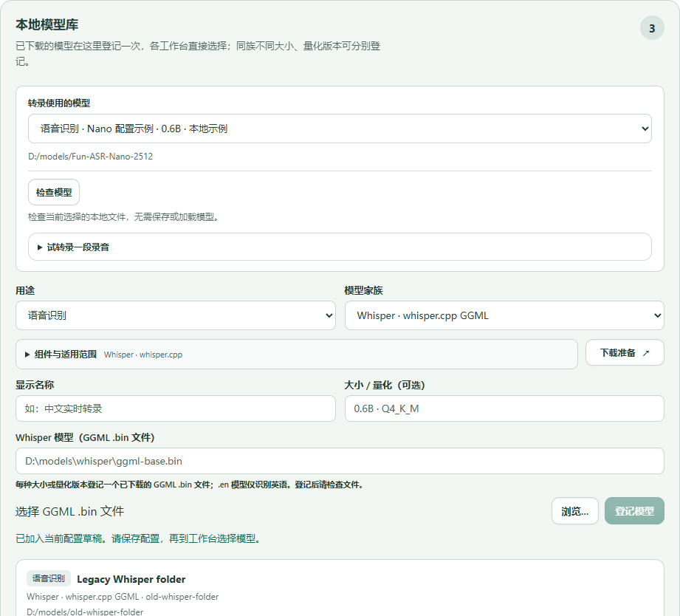This screenshot has width=680, height=616.
Task: Click the D:/models/old-whisper-folder path text
Action: (x=85, y=612)
